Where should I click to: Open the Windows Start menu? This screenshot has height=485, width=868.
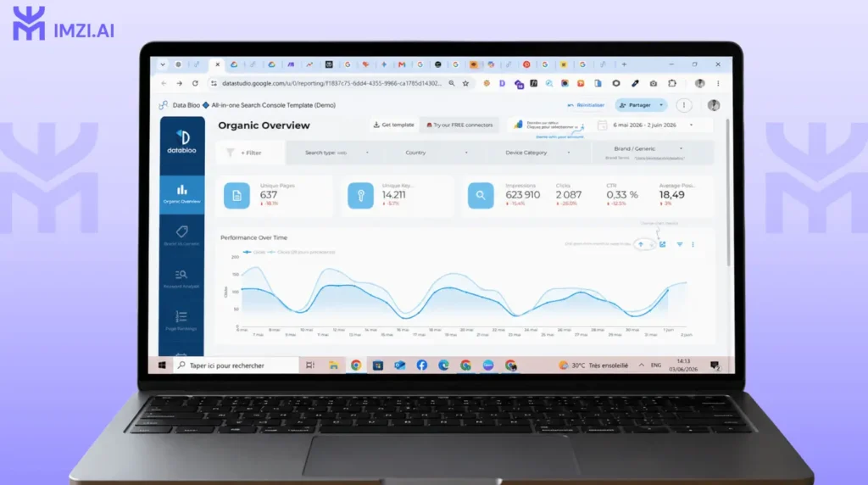(162, 365)
